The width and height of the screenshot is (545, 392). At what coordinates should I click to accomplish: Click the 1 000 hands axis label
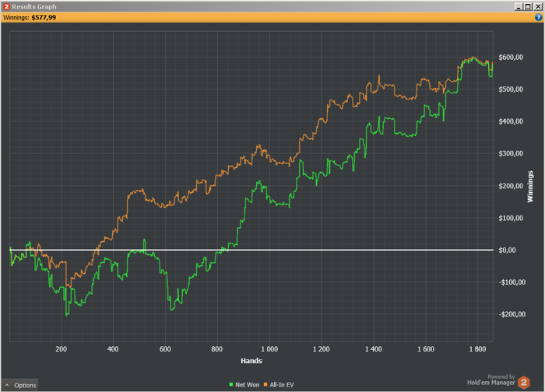pyautogui.click(x=269, y=349)
